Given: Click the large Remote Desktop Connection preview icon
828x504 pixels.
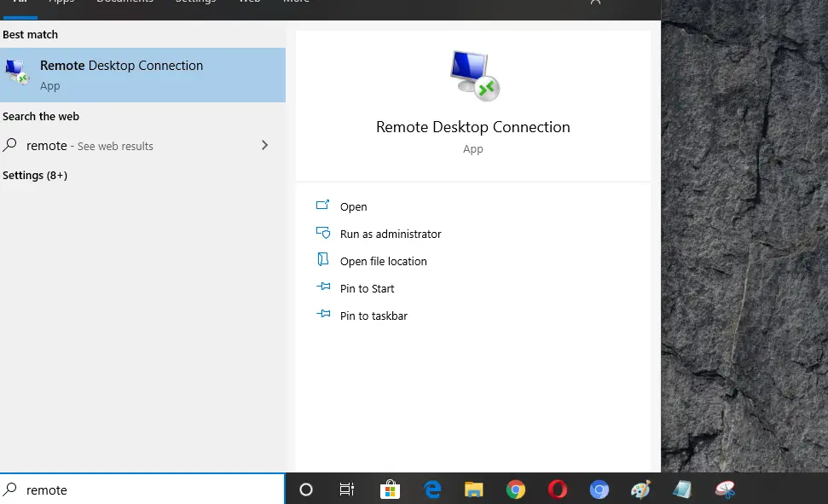Looking at the screenshot, I should [475, 76].
